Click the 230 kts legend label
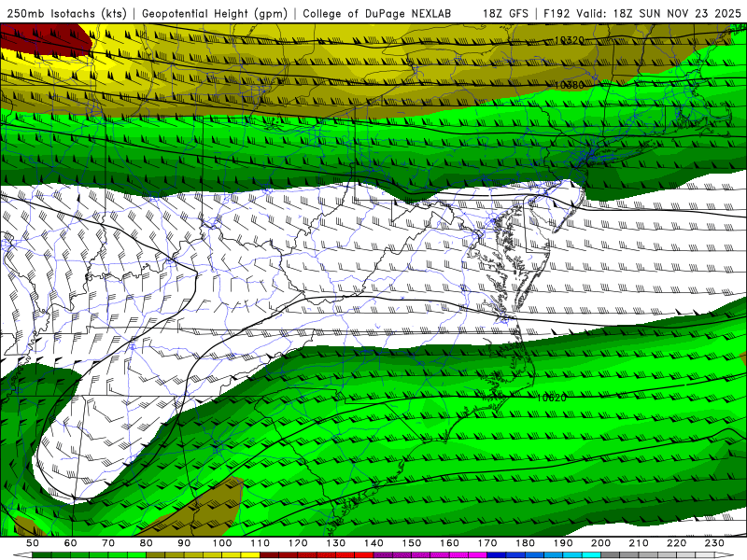Screen dimensions: 747x560 [714, 543]
